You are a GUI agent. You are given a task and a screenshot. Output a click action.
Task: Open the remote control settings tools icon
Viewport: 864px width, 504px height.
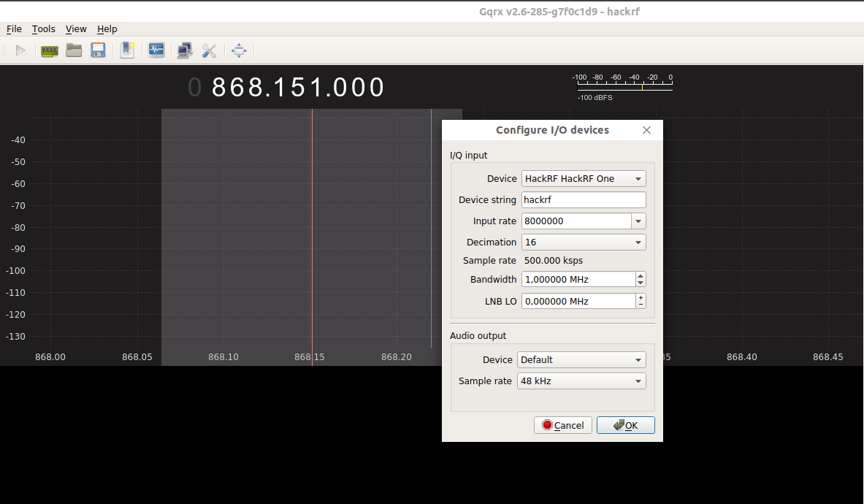tap(209, 50)
